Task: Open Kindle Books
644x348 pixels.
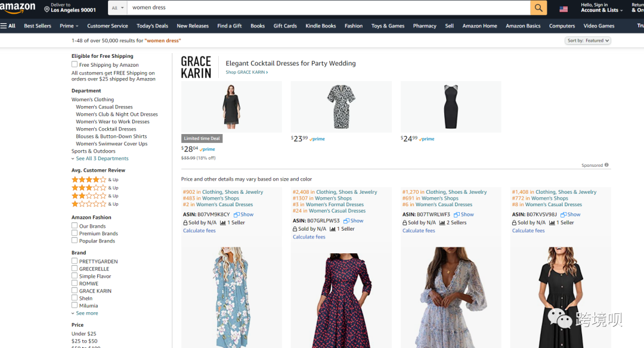Action: pos(321,26)
